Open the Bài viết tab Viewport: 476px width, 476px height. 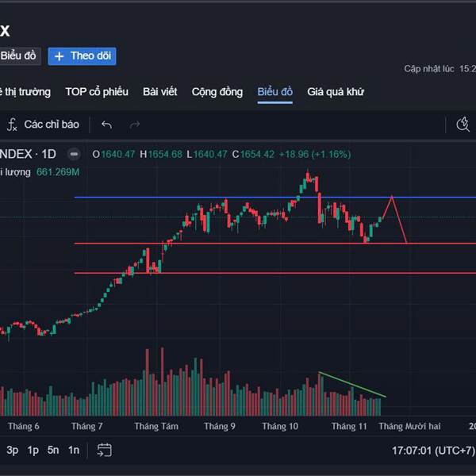point(159,92)
